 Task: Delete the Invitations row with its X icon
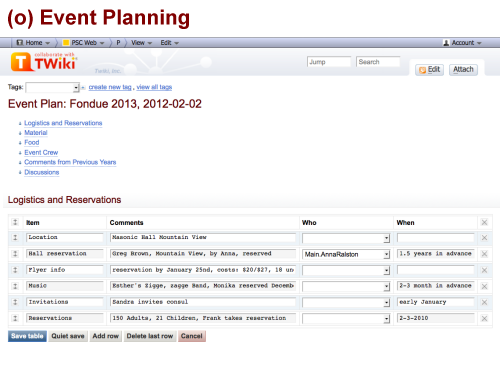click(484, 302)
